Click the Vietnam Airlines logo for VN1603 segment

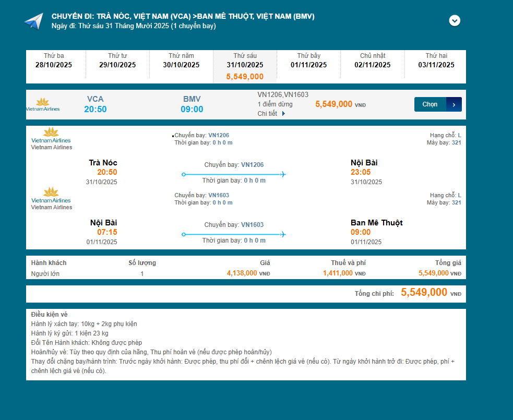(x=51, y=195)
